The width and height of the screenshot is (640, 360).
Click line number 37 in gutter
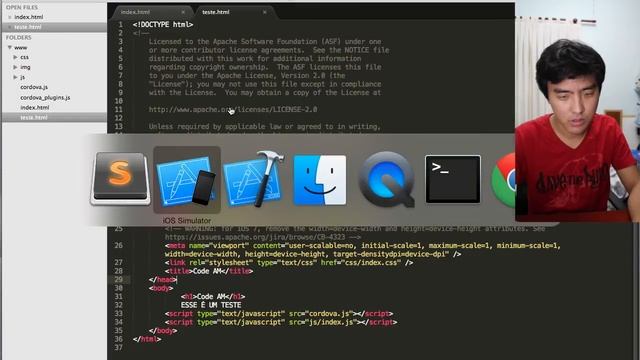pos(118,348)
